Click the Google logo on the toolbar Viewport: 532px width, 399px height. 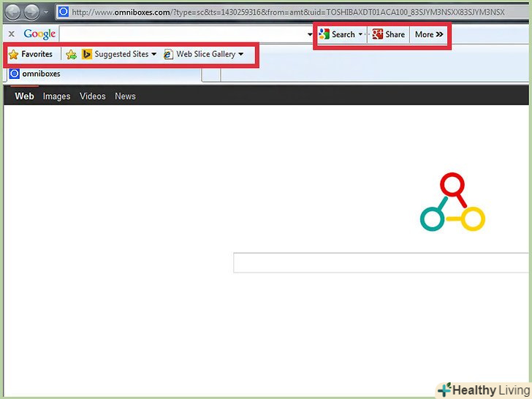pos(39,34)
